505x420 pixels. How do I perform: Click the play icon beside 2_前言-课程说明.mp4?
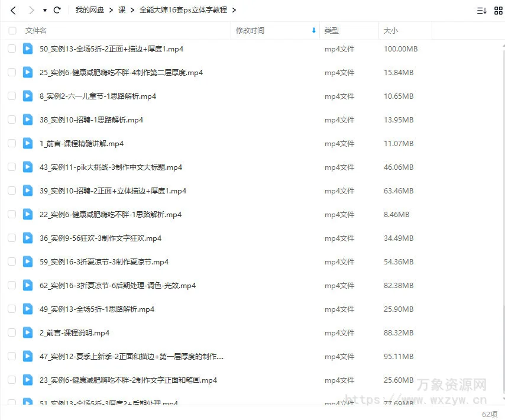[x=27, y=332]
